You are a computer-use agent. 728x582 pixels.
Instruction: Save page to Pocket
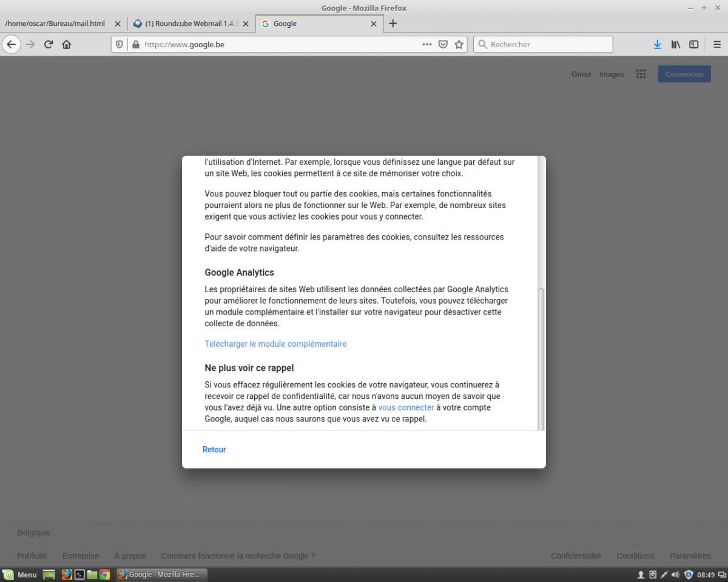click(443, 44)
